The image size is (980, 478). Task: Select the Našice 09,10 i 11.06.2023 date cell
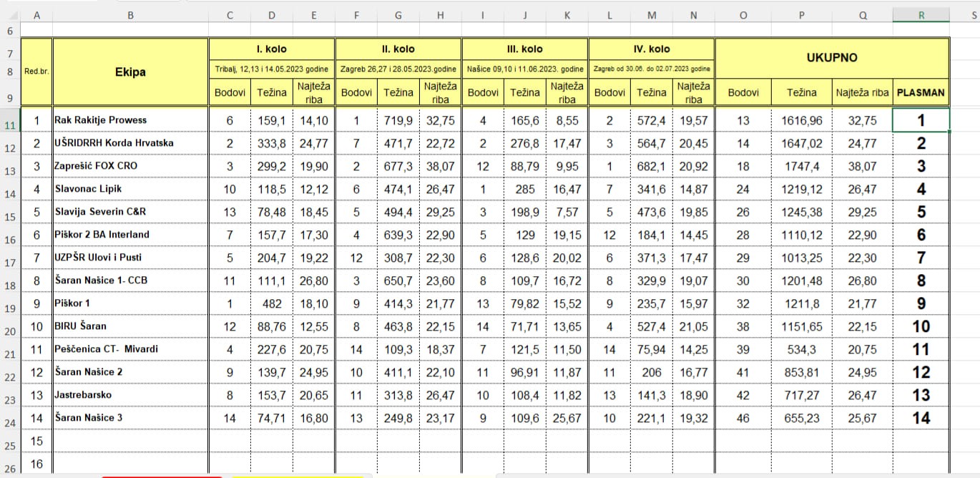tap(525, 69)
